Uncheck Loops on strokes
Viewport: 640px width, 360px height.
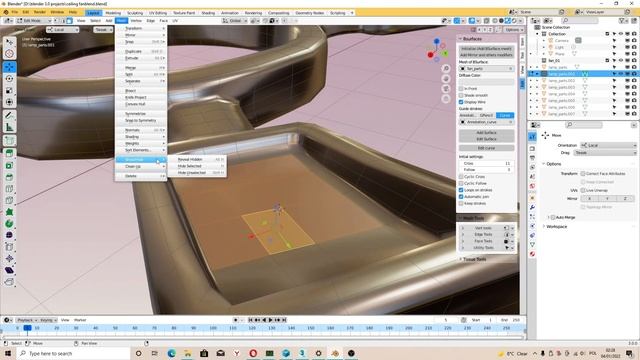(x=461, y=190)
